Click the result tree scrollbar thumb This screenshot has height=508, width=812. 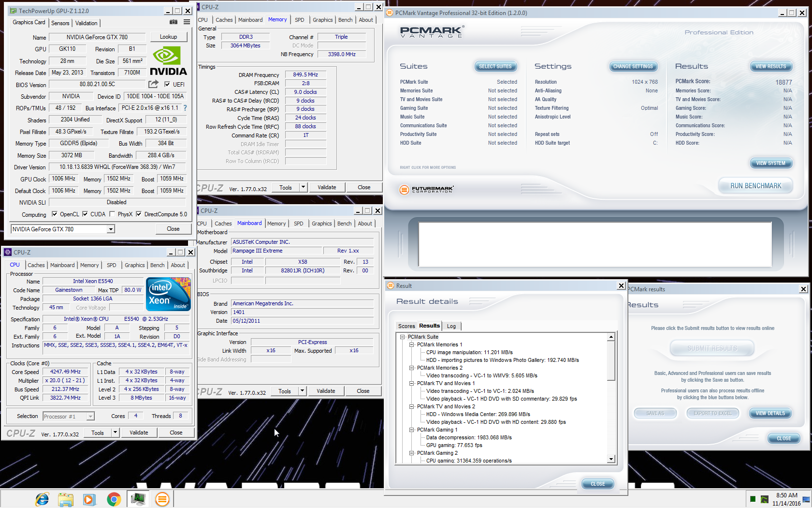tap(611, 360)
